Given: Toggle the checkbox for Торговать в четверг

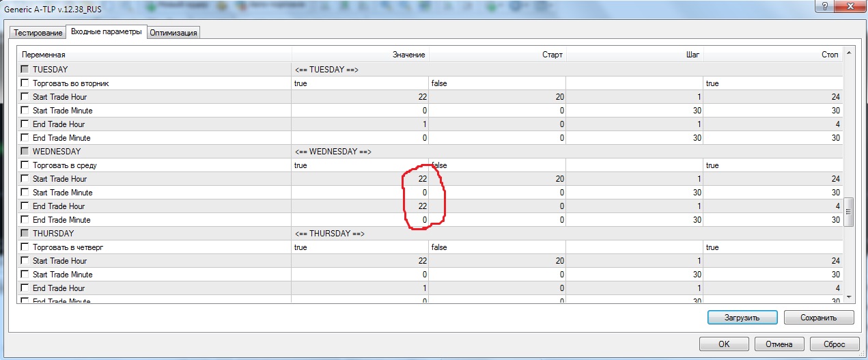Looking at the screenshot, I should 25,247.
